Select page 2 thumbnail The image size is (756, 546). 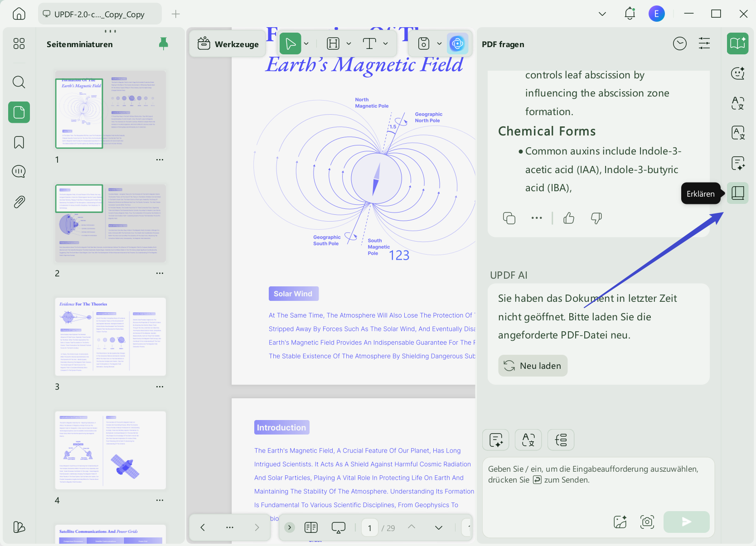click(111, 223)
